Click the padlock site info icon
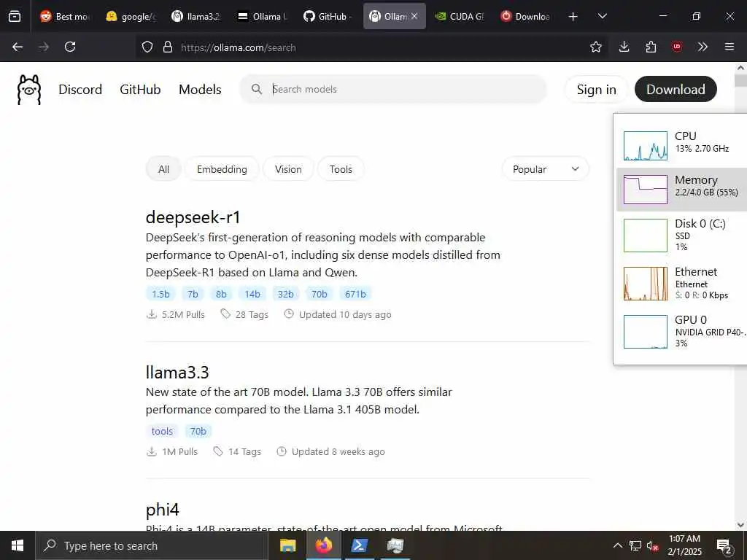This screenshot has height=560, width=747. (x=167, y=47)
